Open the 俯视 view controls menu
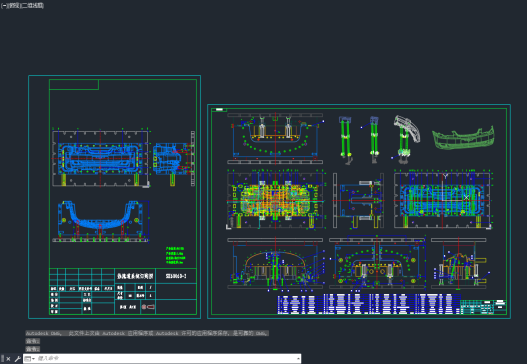This screenshot has width=527, height=364. tap(14, 6)
